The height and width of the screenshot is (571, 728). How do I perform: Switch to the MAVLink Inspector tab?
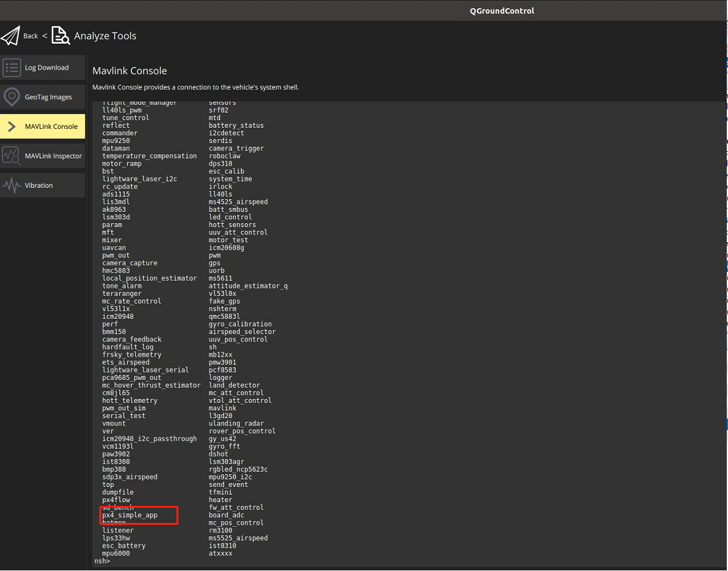click(43, 156)
